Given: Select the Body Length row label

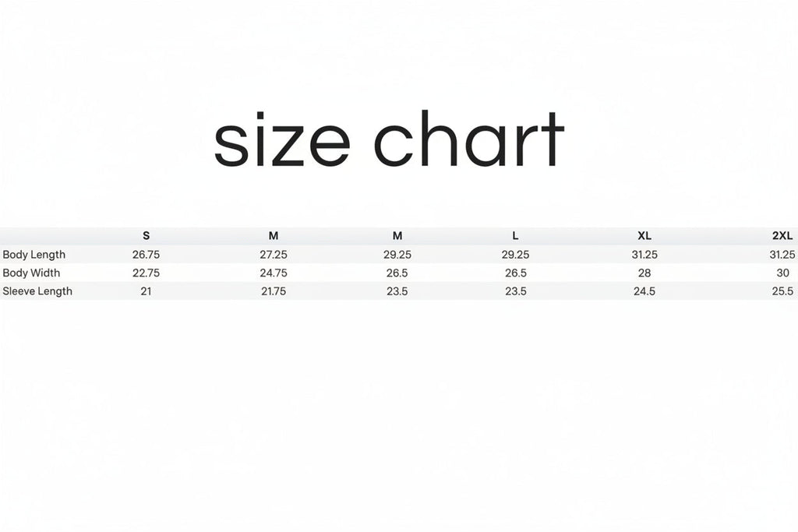Looking at the screenshot, I should coord(34,255).
